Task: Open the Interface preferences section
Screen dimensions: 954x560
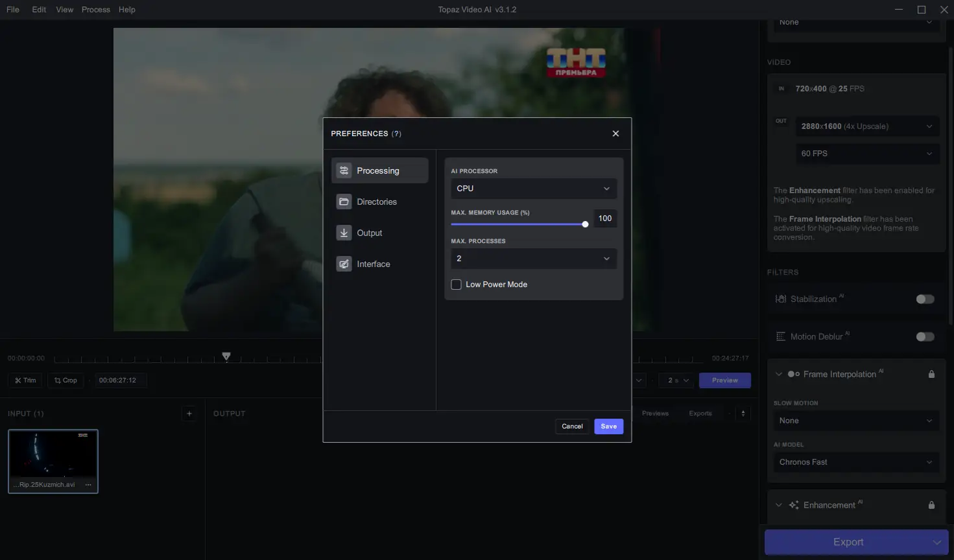Action: pyautogui.click(x=379, y=264)
